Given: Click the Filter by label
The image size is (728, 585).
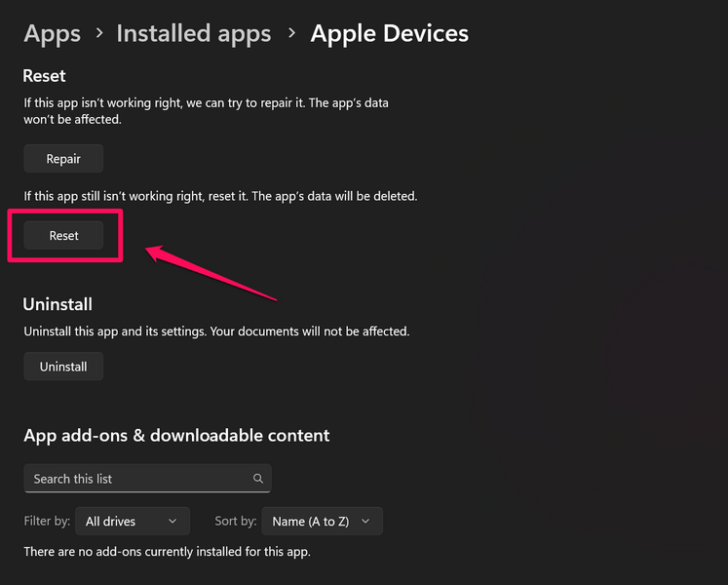Looking at the screenshot, I should pyautogui.click(x=47, y=522).
